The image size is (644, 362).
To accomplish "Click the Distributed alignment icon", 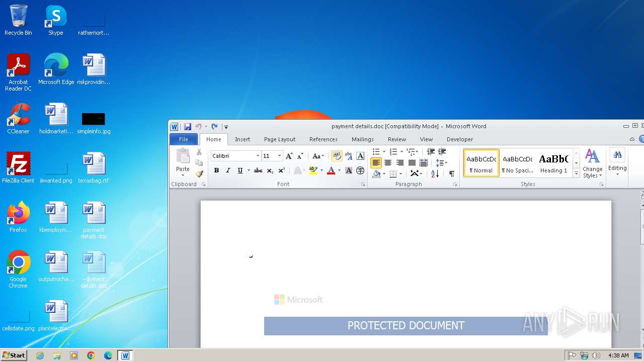I will (x=424, y=162).
